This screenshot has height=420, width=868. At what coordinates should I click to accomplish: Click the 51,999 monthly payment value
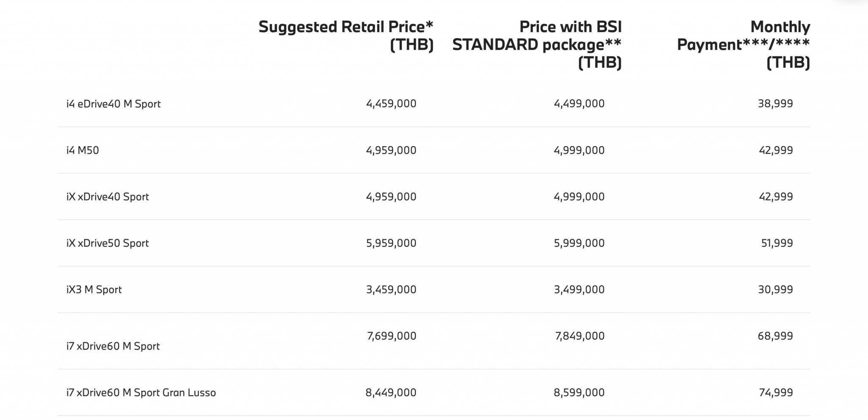point(777,243)
